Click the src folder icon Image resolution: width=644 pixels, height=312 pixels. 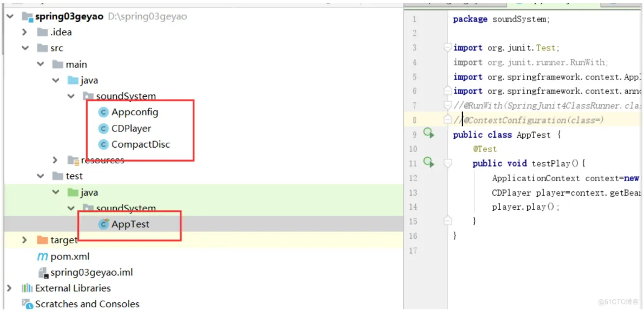(x=42, y=48)
